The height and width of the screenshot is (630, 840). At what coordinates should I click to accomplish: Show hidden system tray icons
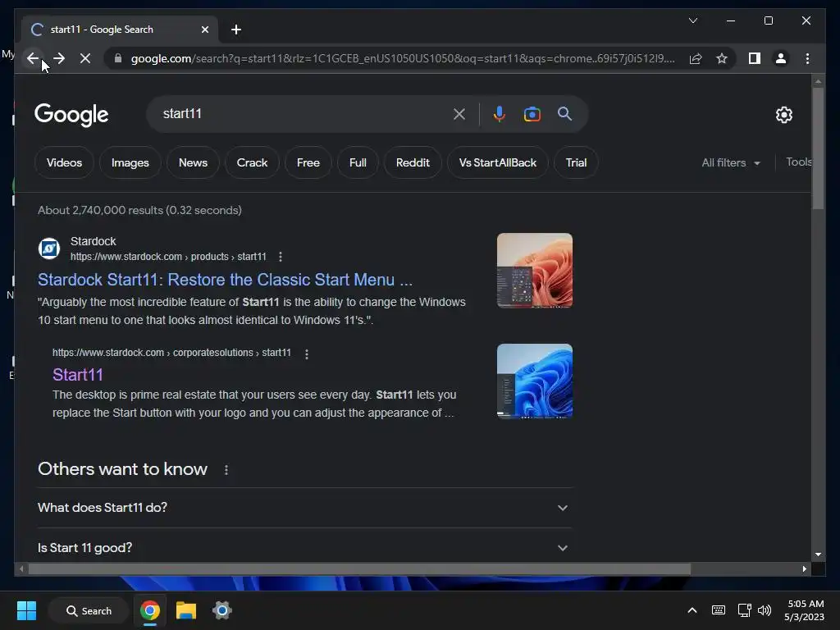[x=692, y=610]
